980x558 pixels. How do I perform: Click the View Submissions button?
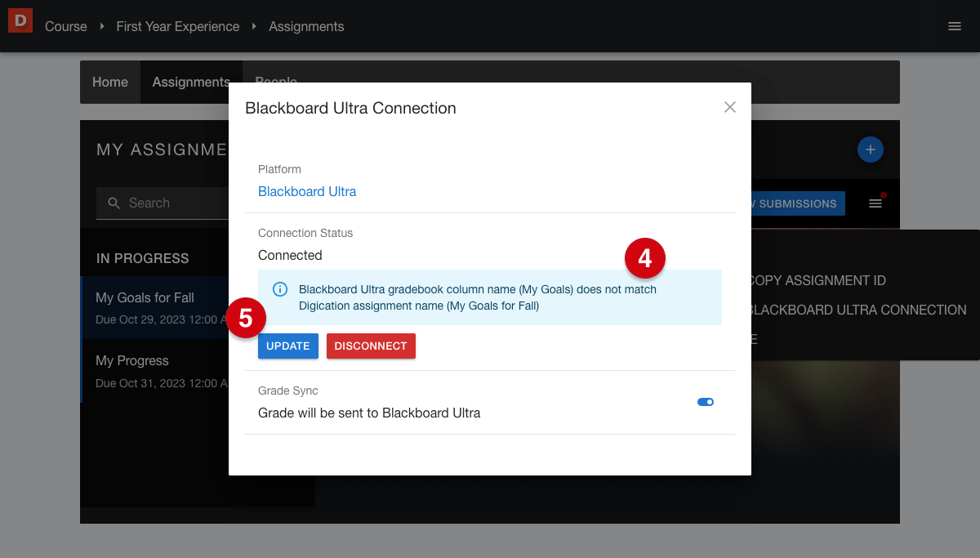coord(798,203)
